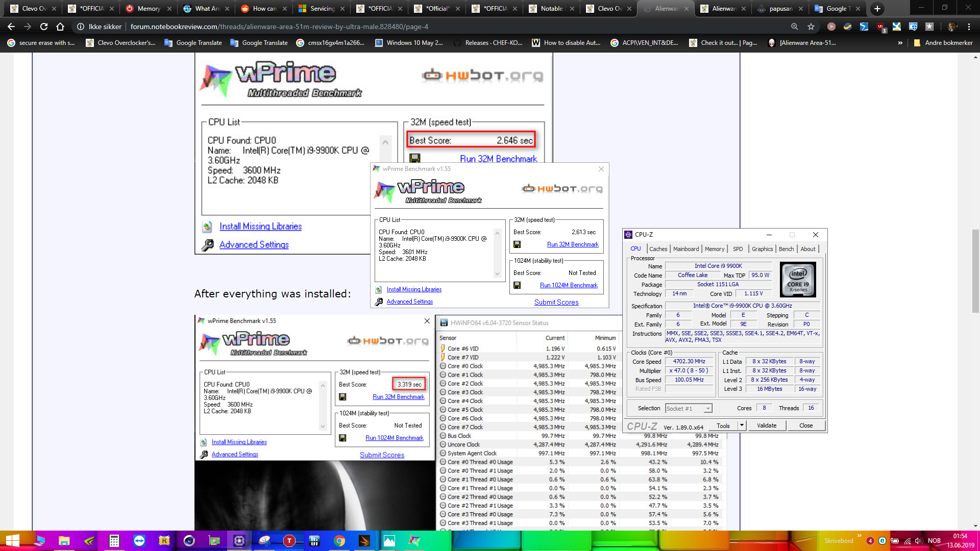Viewport: 980px width, 551px height.
Task: Click the ESET tray icon
Action: click(882, 541)
